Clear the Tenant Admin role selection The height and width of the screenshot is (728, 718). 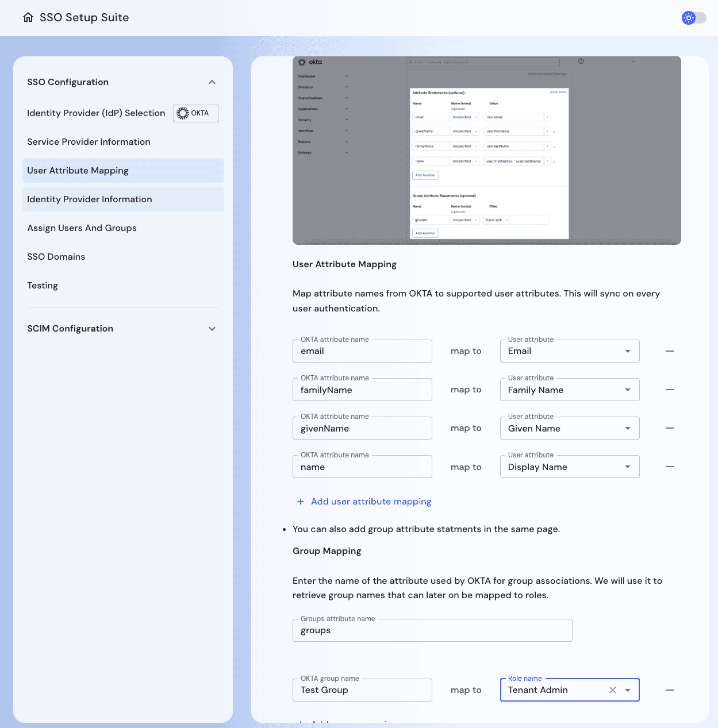point(612,690)
